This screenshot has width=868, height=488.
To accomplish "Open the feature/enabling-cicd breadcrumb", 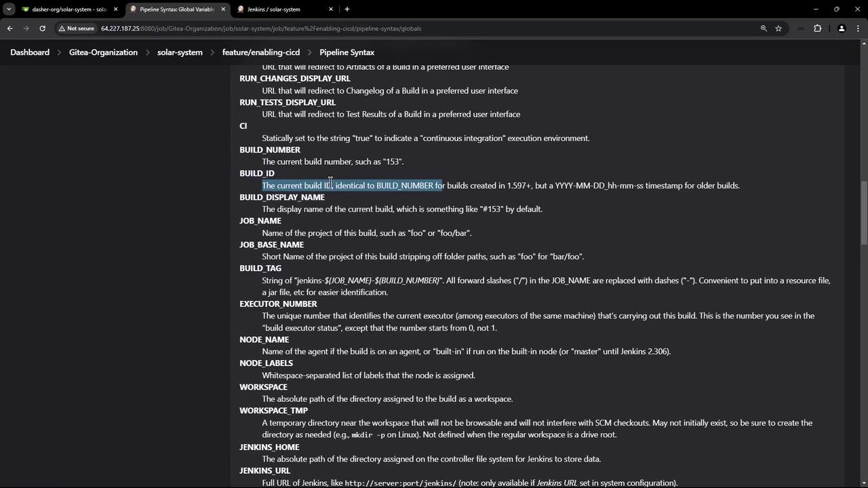I will [261, 52].
